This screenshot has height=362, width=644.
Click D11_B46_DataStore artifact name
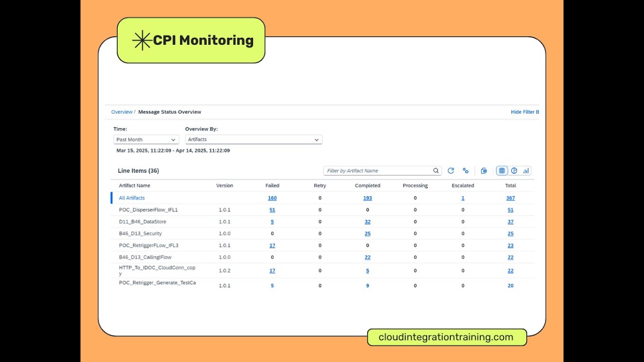tap(142, 222)
